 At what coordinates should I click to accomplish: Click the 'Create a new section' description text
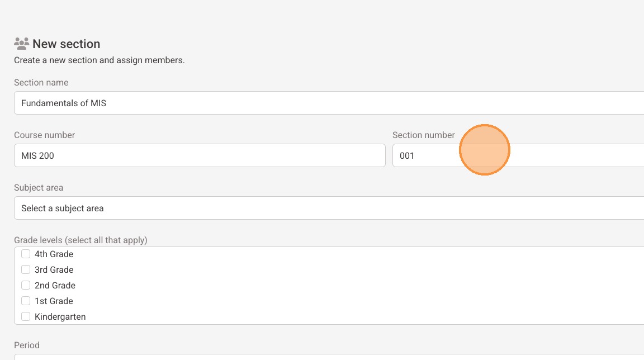tap(99, 60)
